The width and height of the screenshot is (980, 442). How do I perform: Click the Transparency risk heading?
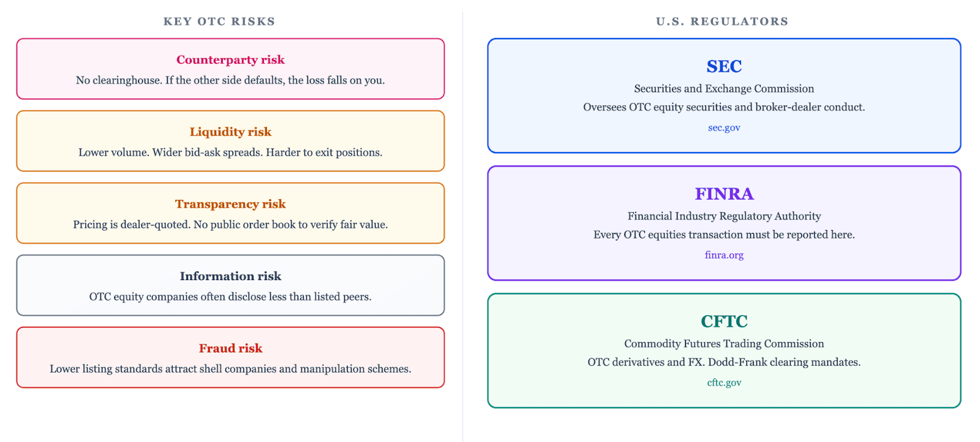tap(230, 204)
